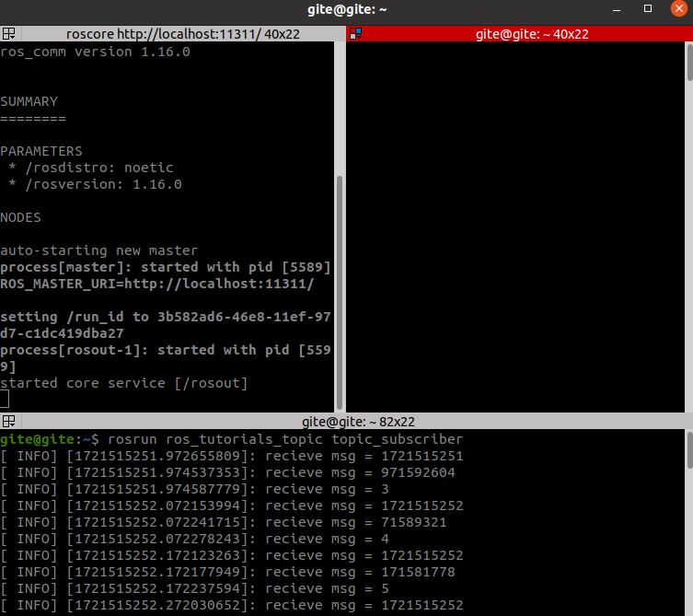
Task: Click the green gite@gite prompt in bottom pane
Action: pos(37,439)
